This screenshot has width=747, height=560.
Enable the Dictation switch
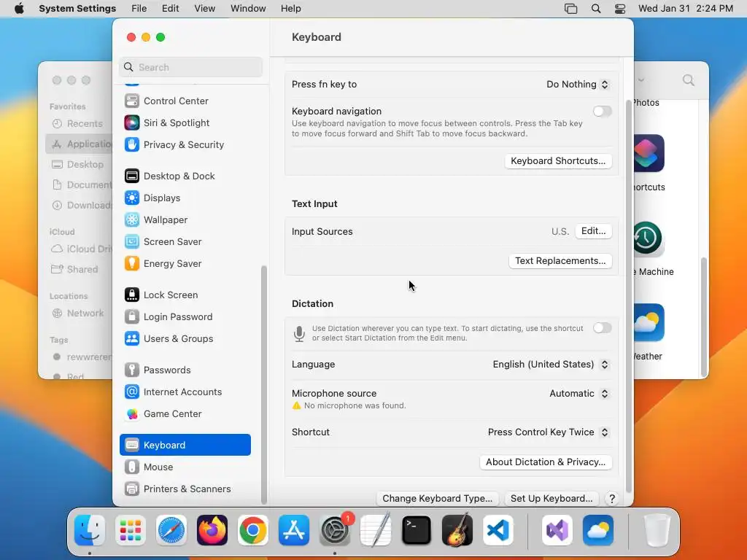pos(602,328)
